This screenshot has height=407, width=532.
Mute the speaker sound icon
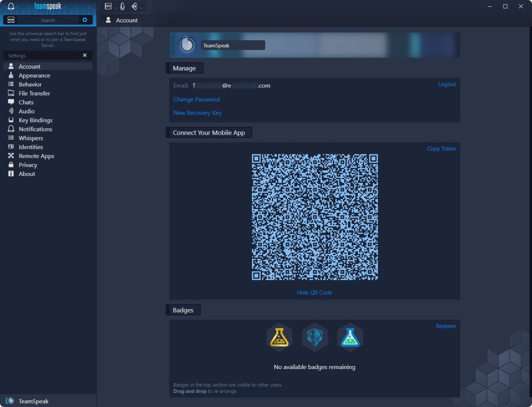coord(134,6)
